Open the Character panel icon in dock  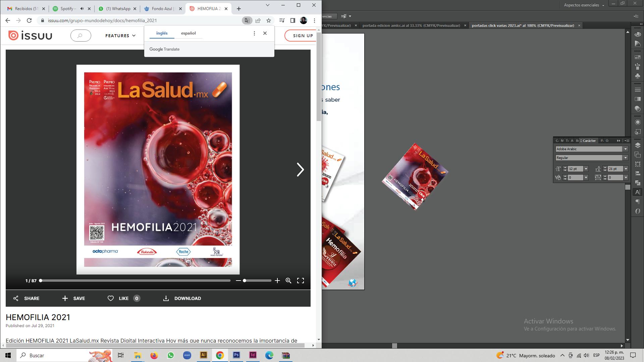point(638,192)
